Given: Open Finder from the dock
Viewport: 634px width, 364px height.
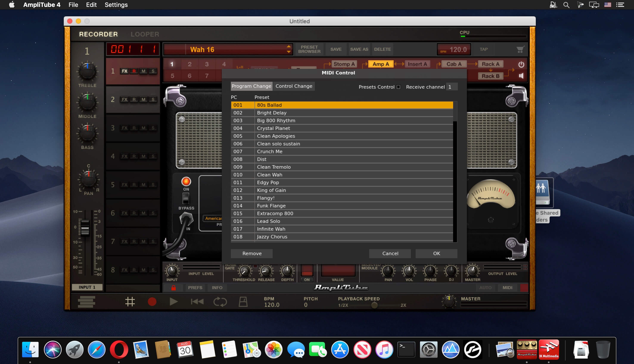Looking at the screenshot, I should point(30,349).
